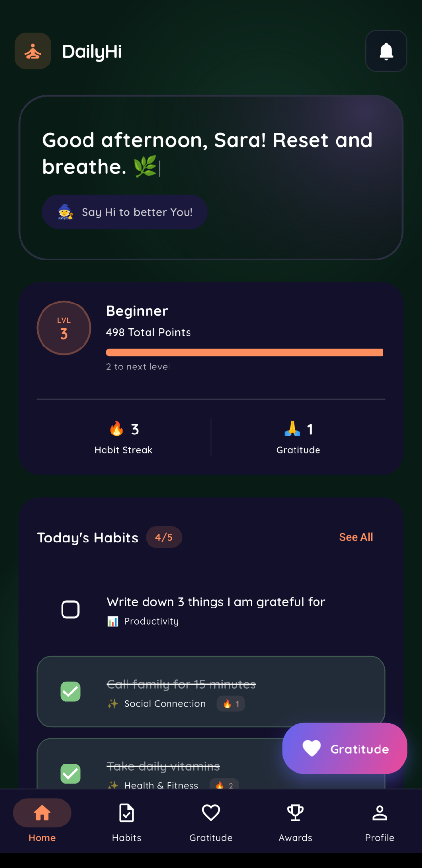
Task: Tap the Home icon in the bottom navigation
Action: (42, 812)
